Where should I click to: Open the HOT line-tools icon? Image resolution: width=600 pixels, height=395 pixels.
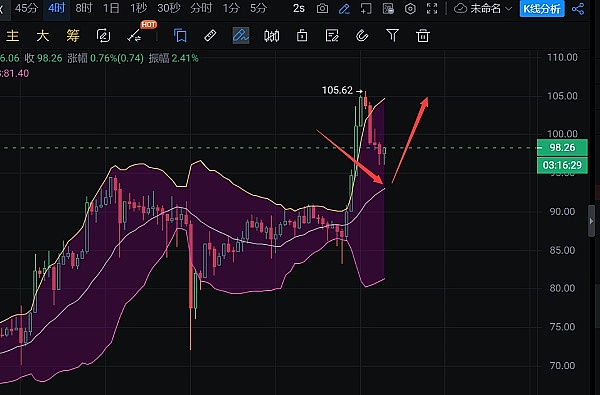coord(135,36)
